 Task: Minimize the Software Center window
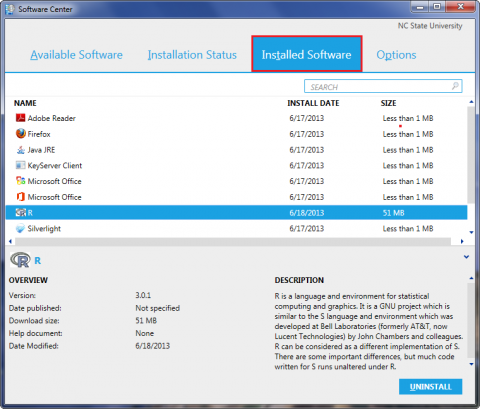[x=420, y=7]
